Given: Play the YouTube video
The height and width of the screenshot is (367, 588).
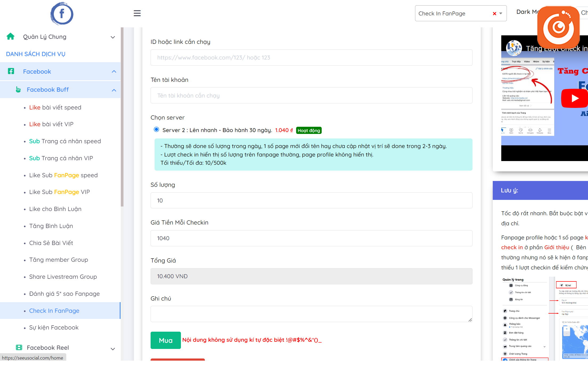Looking at the screenshot, I should [x=574, y=98].
